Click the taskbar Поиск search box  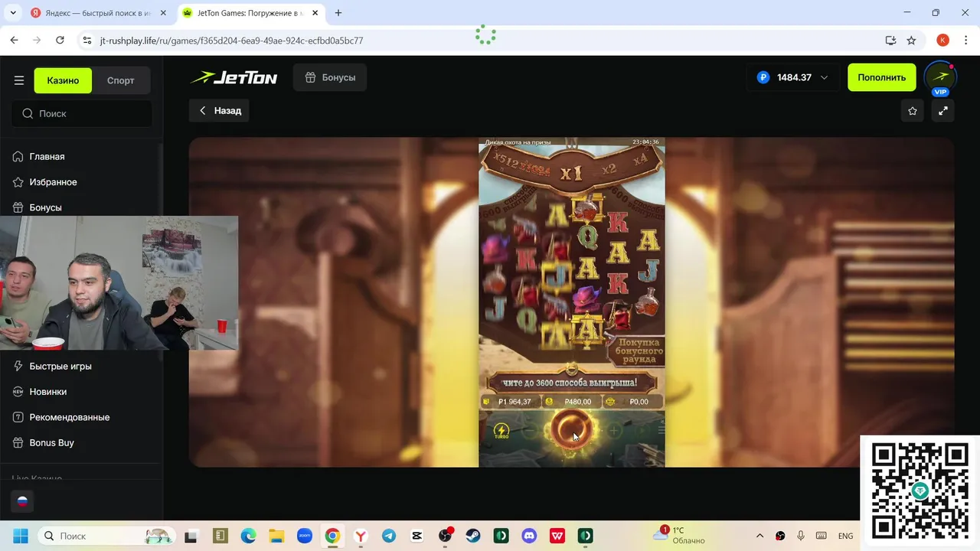(x=106, y=536)
